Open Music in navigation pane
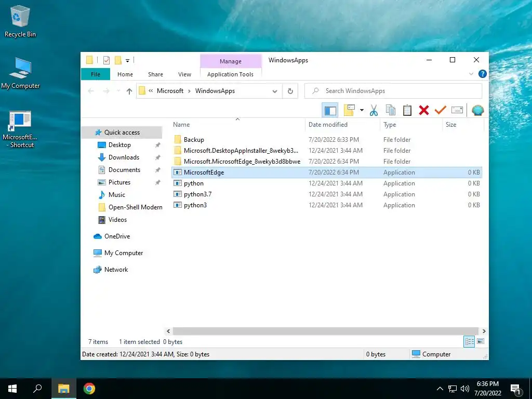The height and width of the screenshot is (399, 532). (x=117, y=195)
